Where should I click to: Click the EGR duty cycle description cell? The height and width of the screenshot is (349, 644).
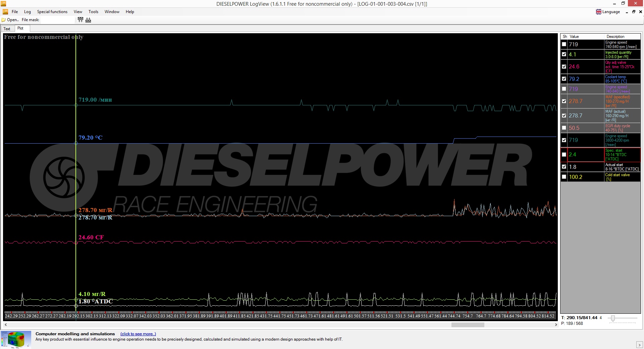click(622, 128)
